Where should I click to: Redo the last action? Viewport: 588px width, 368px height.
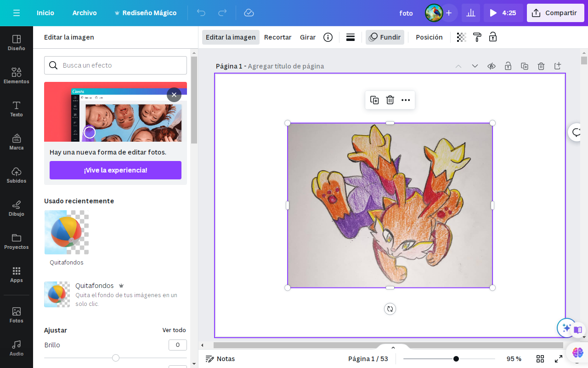(222, 13)
